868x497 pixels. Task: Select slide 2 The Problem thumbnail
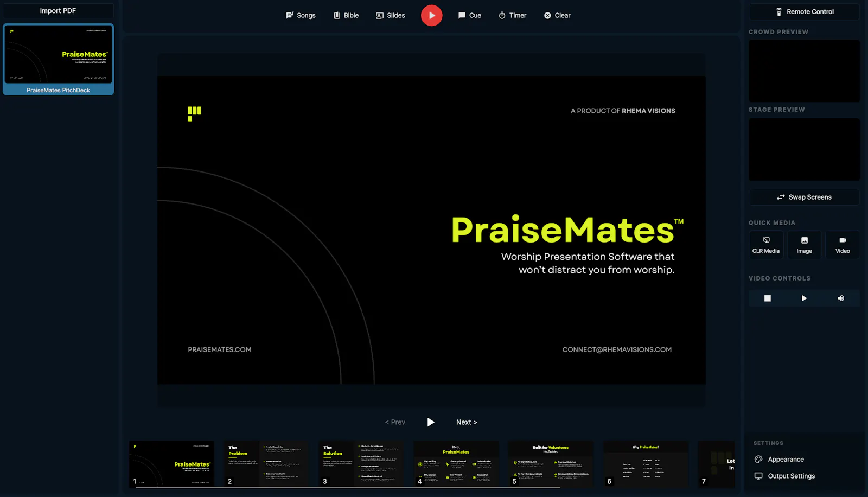click(266, 464)
